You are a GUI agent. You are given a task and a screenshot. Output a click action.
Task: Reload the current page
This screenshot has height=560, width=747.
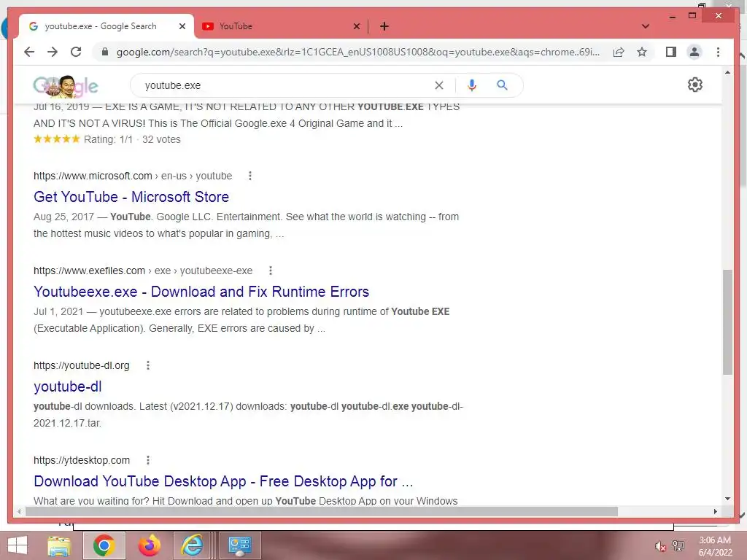point(76,52)
